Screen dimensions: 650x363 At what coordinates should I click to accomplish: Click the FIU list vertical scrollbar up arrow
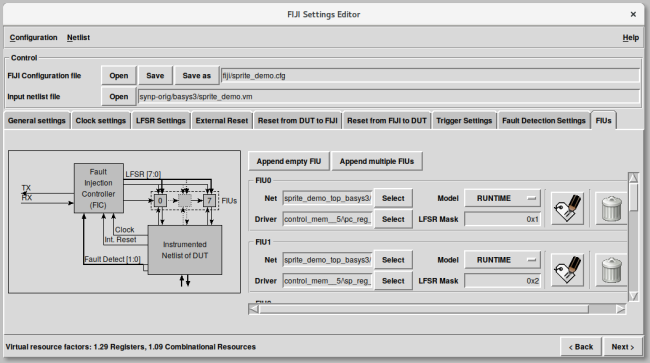pyautogui.click(x=633, y=178)
